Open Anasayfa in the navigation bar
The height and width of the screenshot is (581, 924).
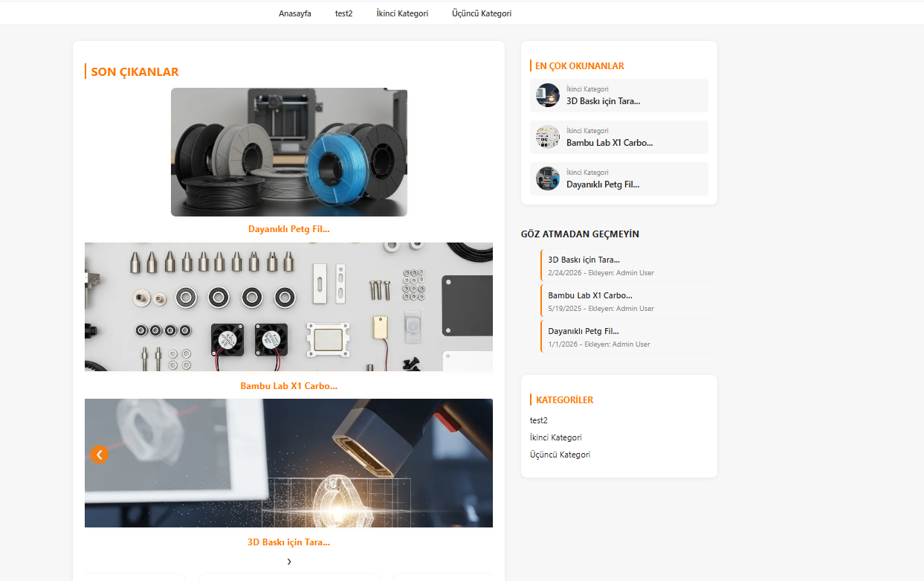coord(295,13)
